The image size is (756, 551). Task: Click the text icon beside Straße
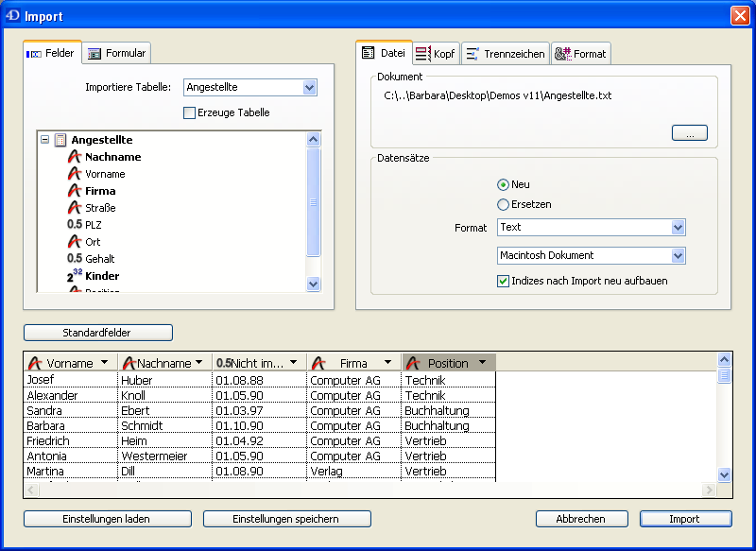[x=75, y=208]
